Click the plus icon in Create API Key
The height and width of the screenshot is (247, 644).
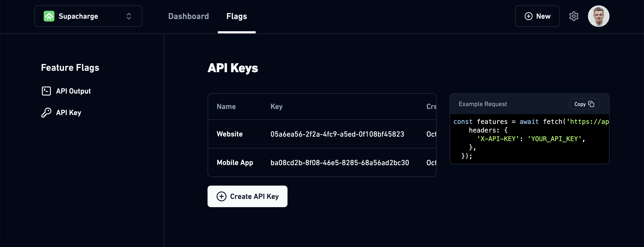tap(221, 196)
